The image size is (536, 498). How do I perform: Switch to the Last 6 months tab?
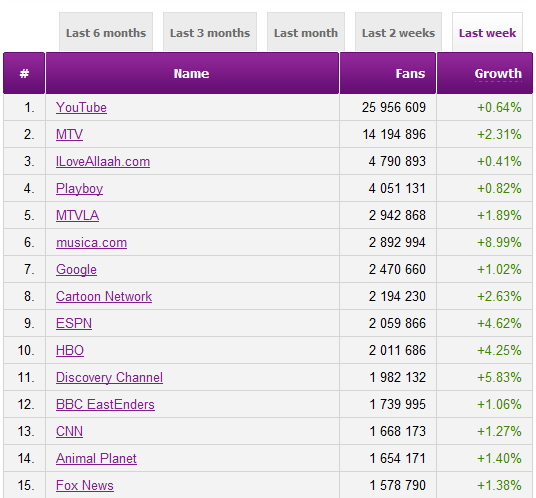click(x=106, y=32)
